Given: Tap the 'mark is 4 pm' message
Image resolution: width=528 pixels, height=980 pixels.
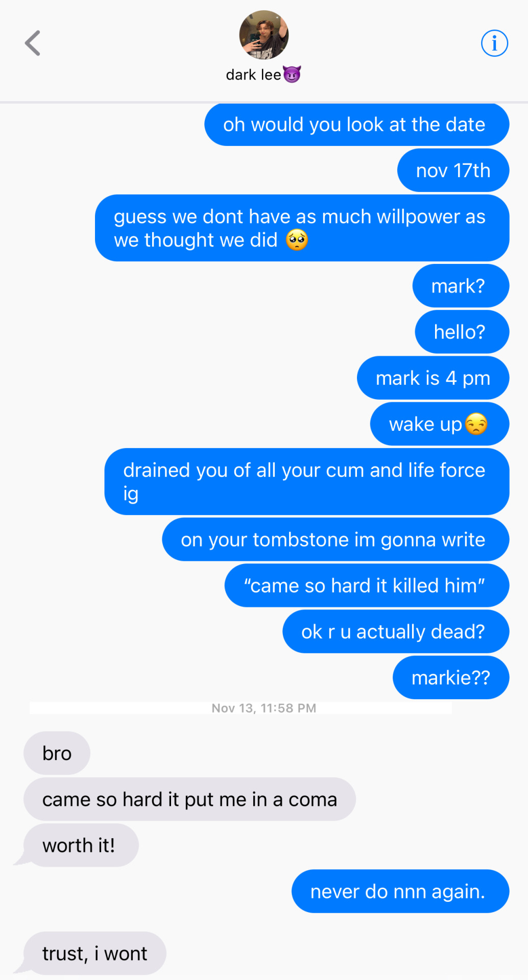Looking at the screenshot, I should pyautogui.click(x=433, y=378).
